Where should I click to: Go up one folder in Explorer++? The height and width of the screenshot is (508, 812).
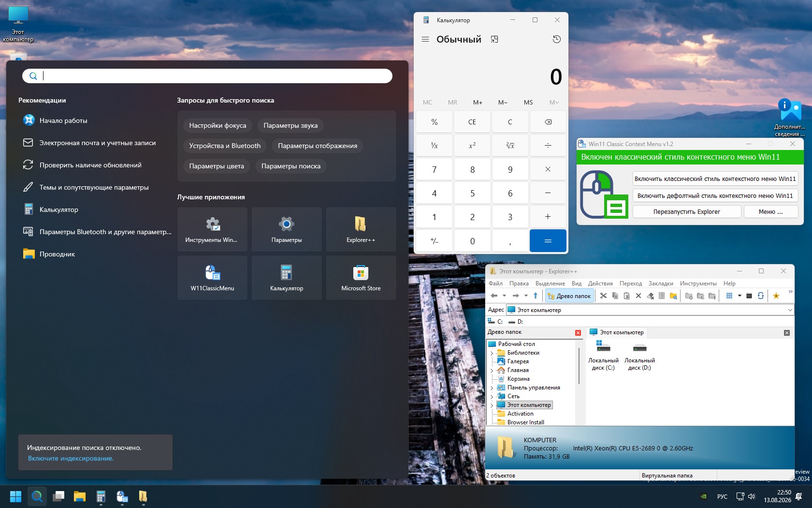pos(536,296)
